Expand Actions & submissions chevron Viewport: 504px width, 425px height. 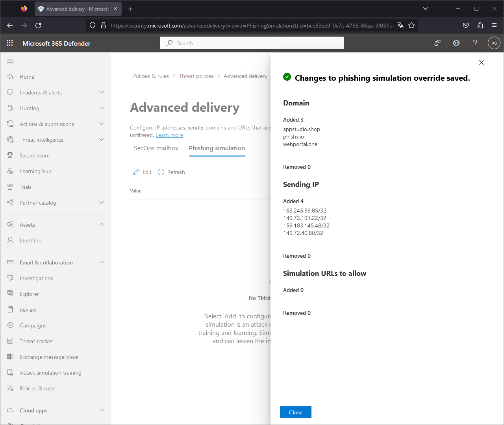click(102, 124)
